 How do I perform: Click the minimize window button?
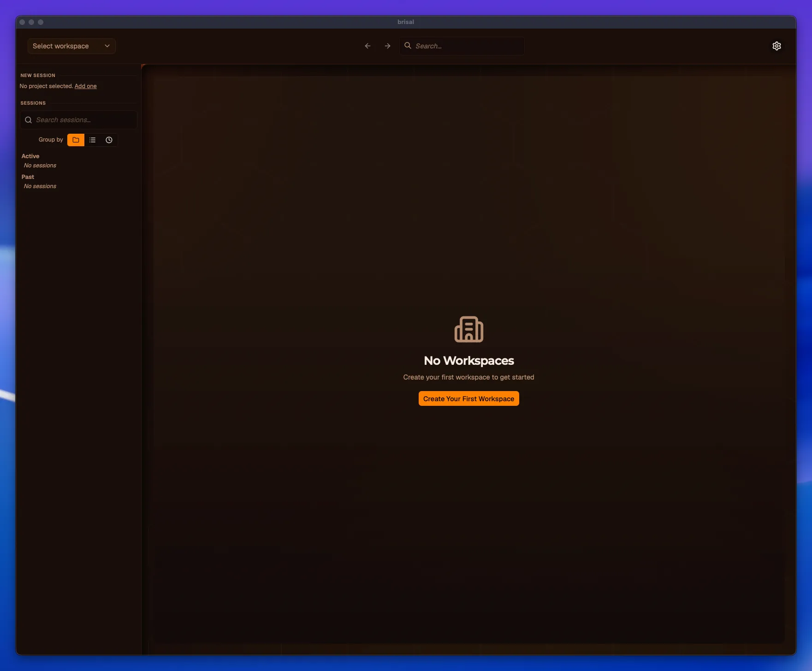pyautogui.click(x=31, y=22)
